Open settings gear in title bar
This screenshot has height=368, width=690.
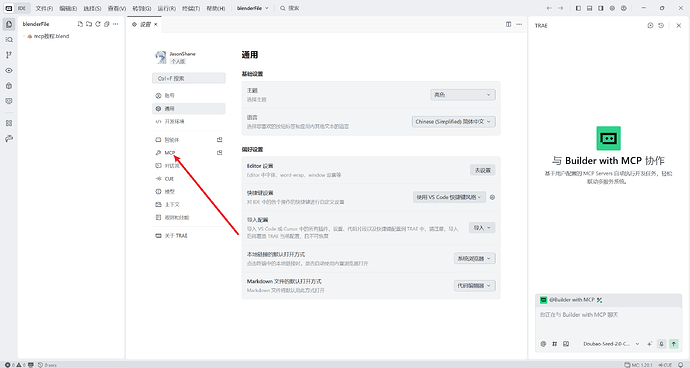click(x=612, y=8)
